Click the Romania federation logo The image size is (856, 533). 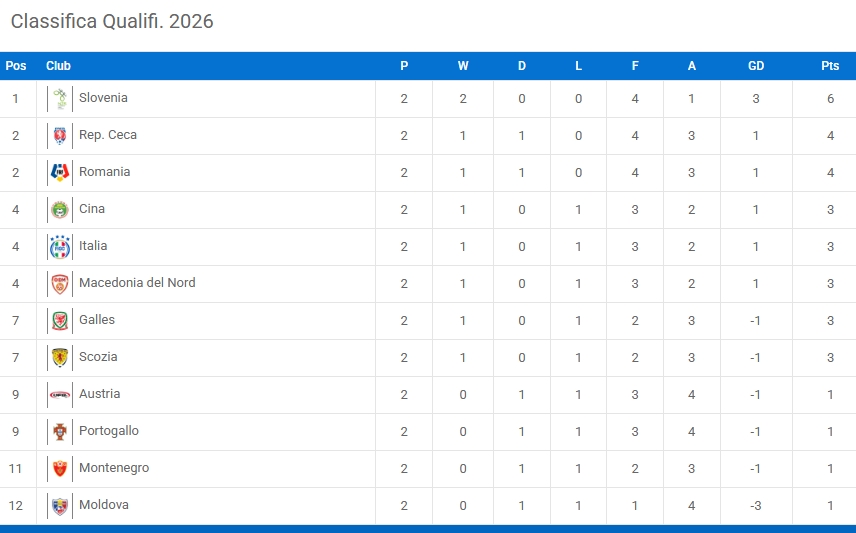(x=60, y=173)
